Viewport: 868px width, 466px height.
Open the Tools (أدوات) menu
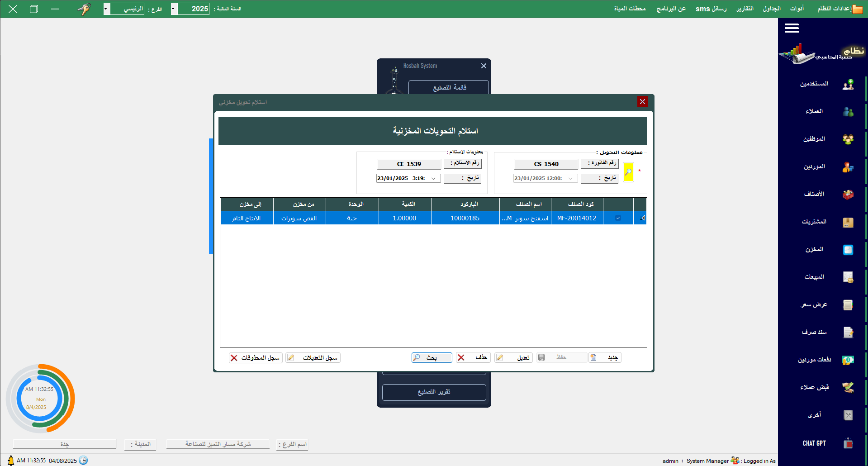[797, 9]
